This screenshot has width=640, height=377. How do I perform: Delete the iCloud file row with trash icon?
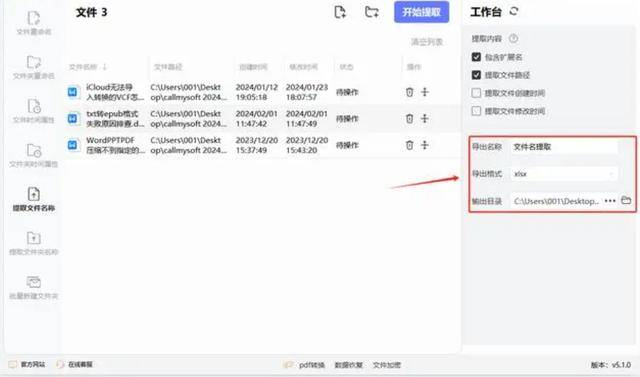pyautogui.click(x=409, y=92)
